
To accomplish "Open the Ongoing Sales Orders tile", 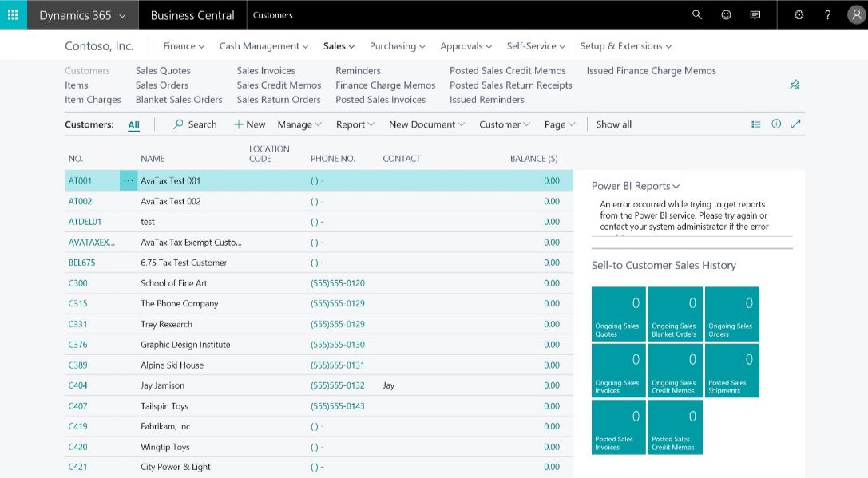I will (x=731, y=314).
